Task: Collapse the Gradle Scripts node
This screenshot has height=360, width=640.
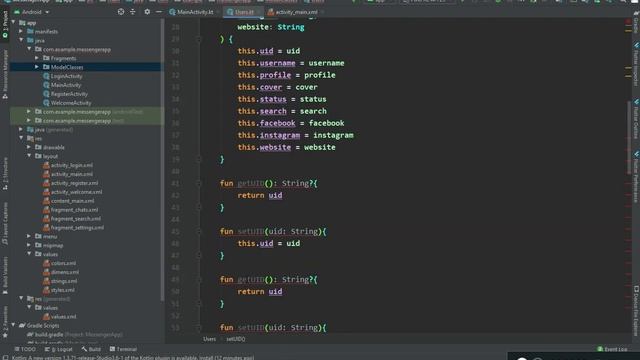Action: click(14, 325)
